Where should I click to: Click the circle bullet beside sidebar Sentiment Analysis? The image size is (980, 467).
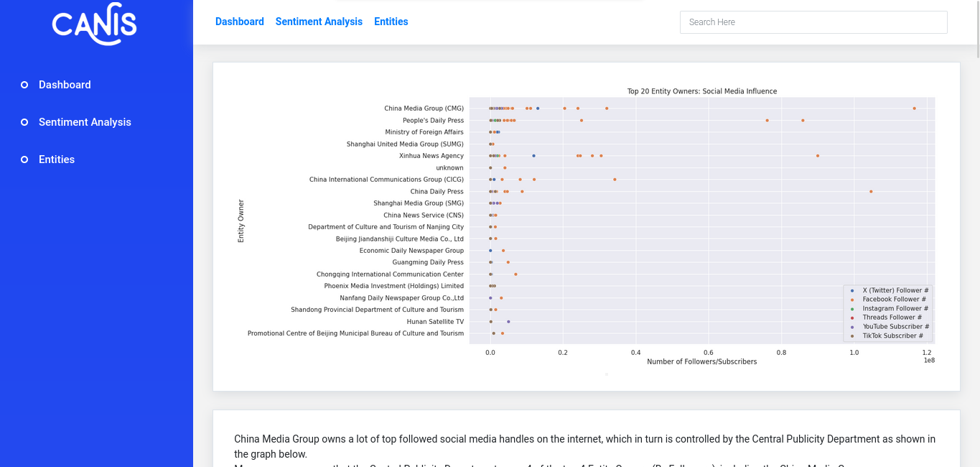[x=24, y=122]
